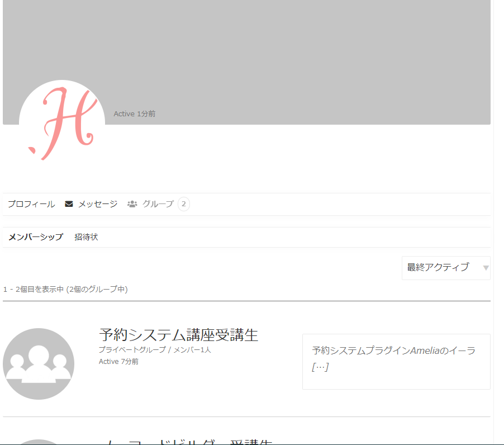Select the グループ tab label
Viewport: 504px width, 445px height.
[158, 204]
